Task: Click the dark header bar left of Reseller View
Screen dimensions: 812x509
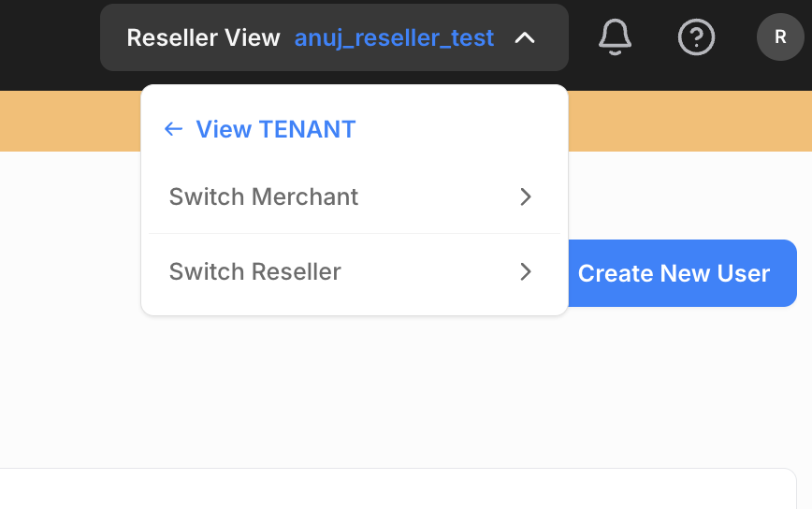Action: pyautogui.click(x=47, y=37)
